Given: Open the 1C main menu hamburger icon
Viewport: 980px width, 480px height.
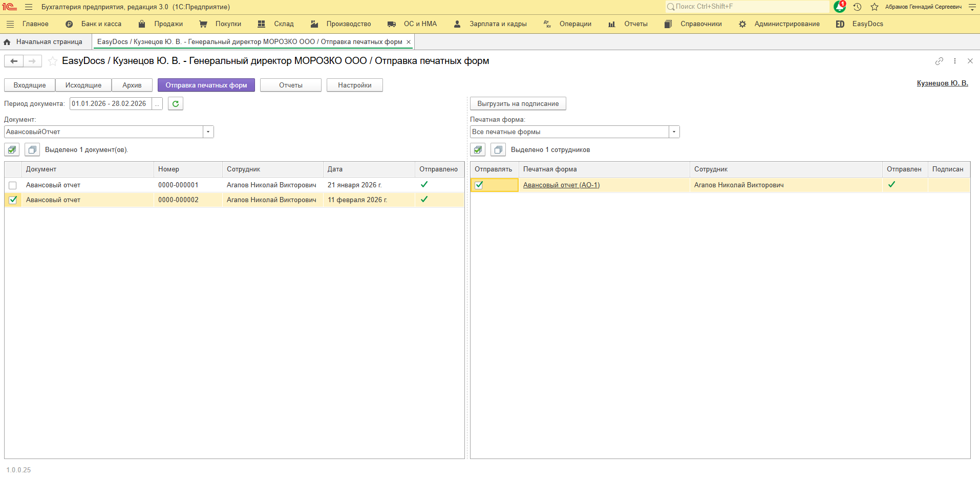Looking at the screenshot, I should tap(29, 7).
